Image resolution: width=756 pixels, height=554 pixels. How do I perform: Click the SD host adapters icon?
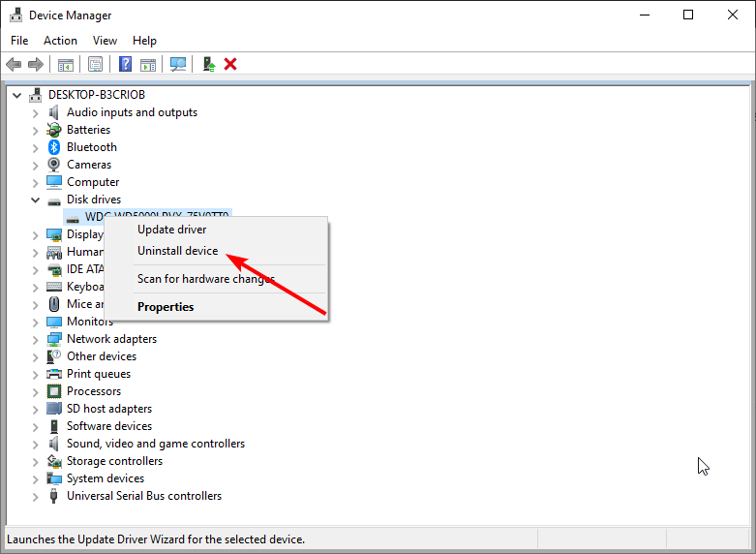point(54,409)
